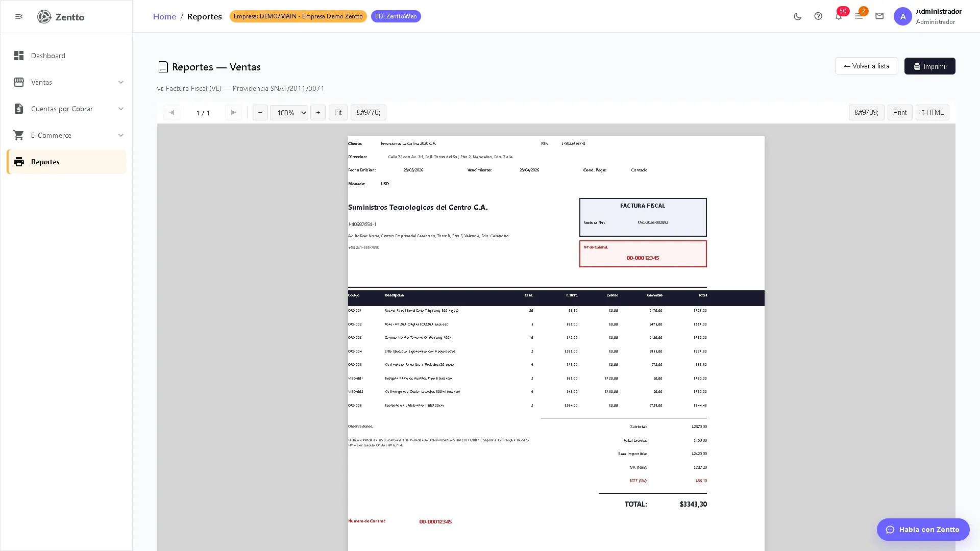Expand the E-Commerce chevron
The height and width of the screenshot is (551, 980).
121,135
